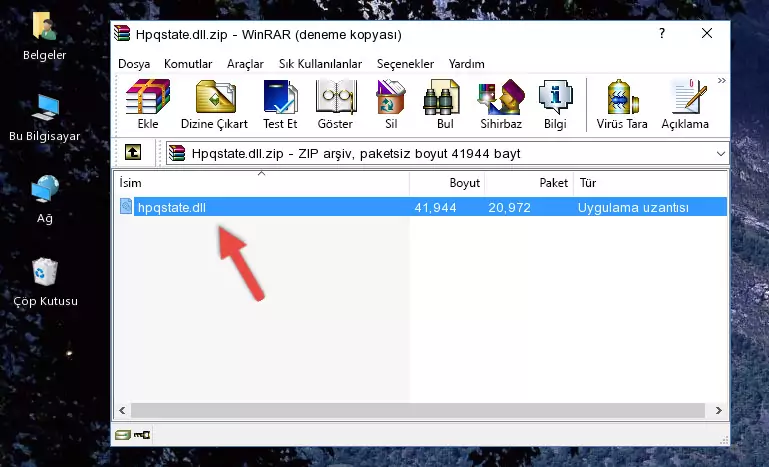The height and width of the screenshot is (467, 769).
Task: Open the Komutlar menu
Action: [188, 64]
